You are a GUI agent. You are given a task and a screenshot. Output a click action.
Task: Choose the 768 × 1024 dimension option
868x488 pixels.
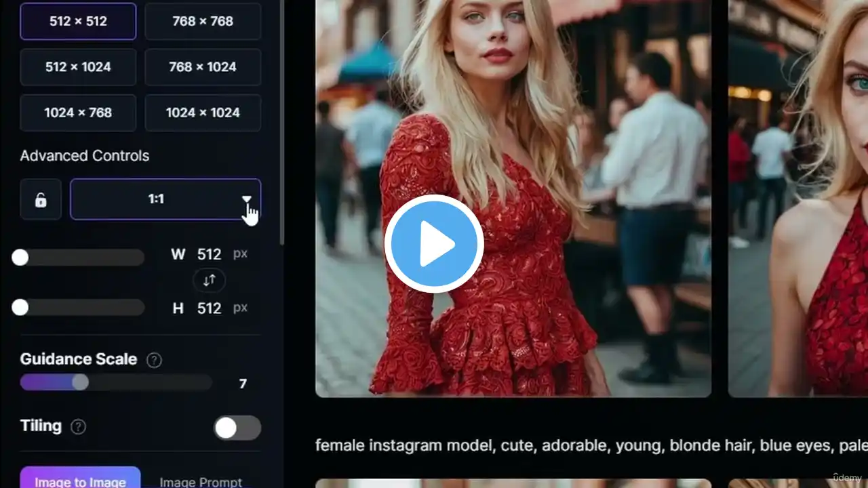[203, 67]
